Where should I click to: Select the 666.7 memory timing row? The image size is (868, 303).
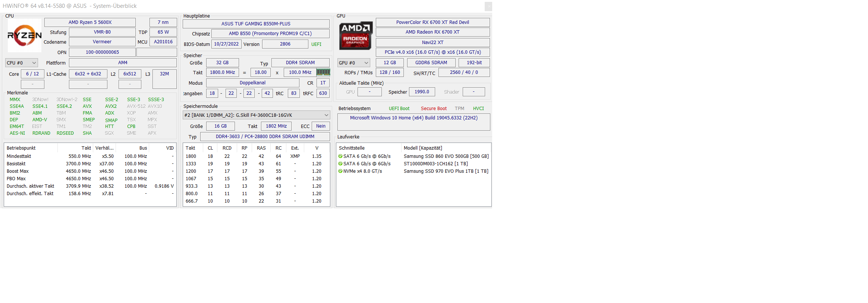tap(257, 201)
